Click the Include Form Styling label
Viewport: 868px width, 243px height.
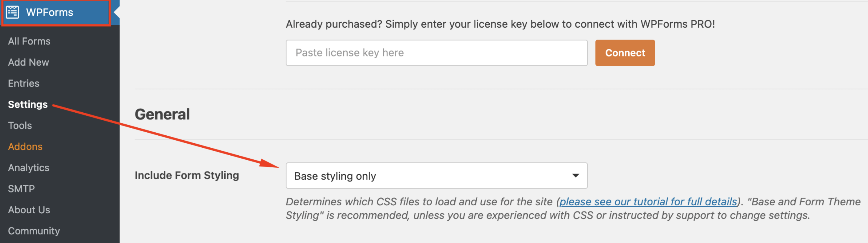[x=187, y=175]
